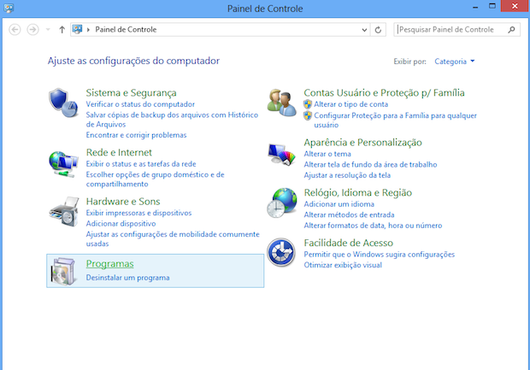Open the Programas heading link
This screenshot has height=370, width=530.
(110, 264)
